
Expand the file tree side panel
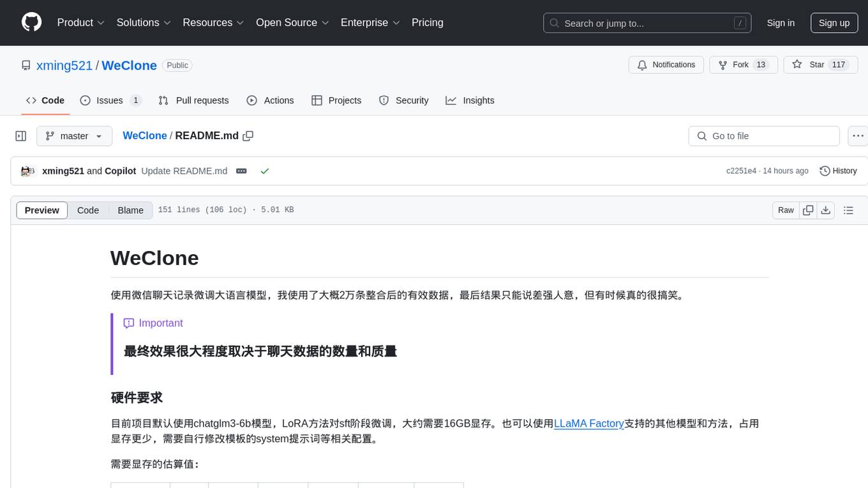[20, 136]
